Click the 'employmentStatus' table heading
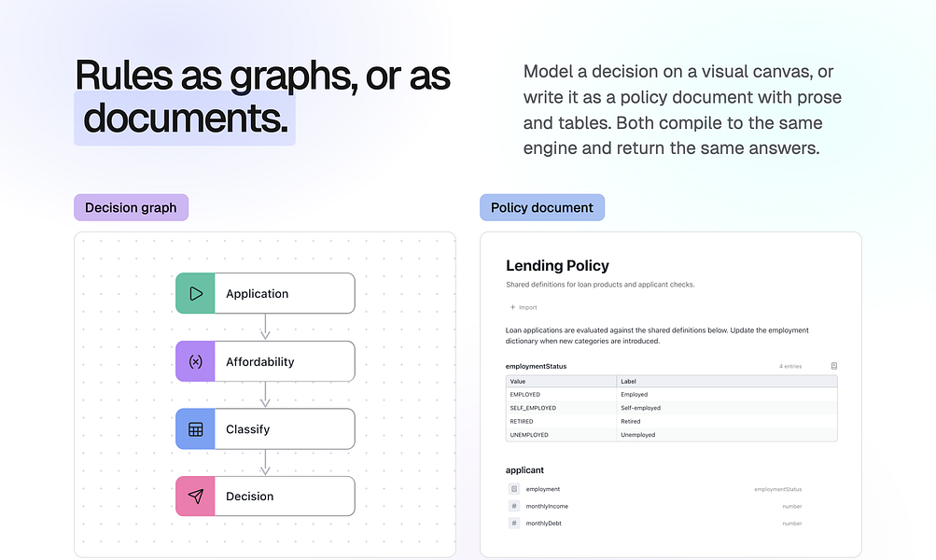The height and width of the screenshot is (560, 936). tap(536, 367)
